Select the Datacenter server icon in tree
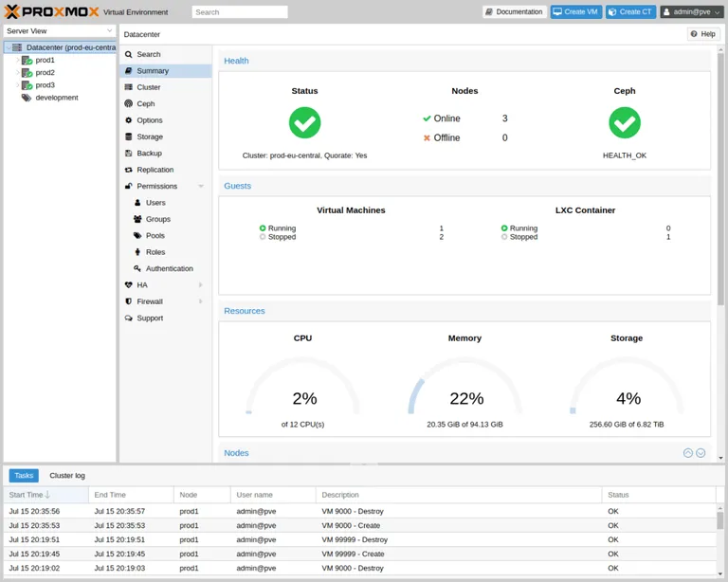The image size is (728, 582). point(17,47)
